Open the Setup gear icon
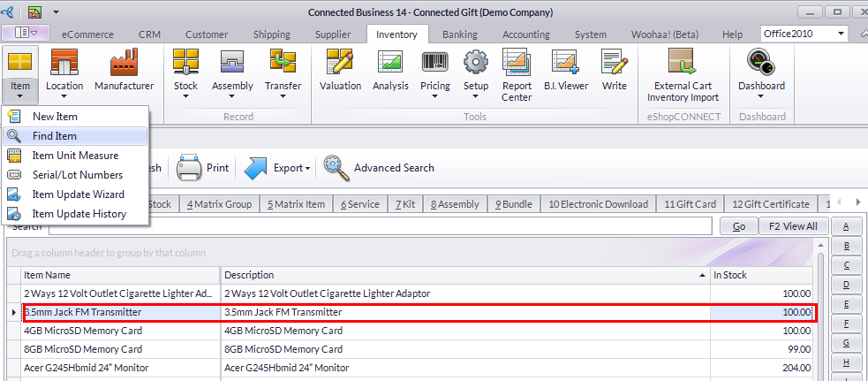The height and width of the screenshot is (381, 868). coord(476,62)
